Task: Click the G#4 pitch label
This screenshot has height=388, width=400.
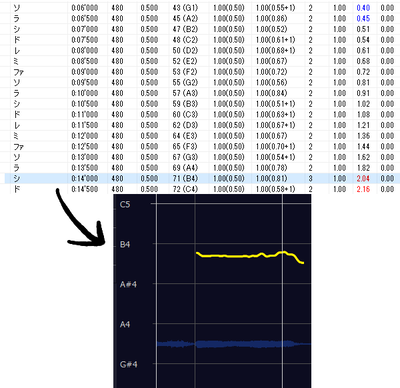Action: pos(128,364)
